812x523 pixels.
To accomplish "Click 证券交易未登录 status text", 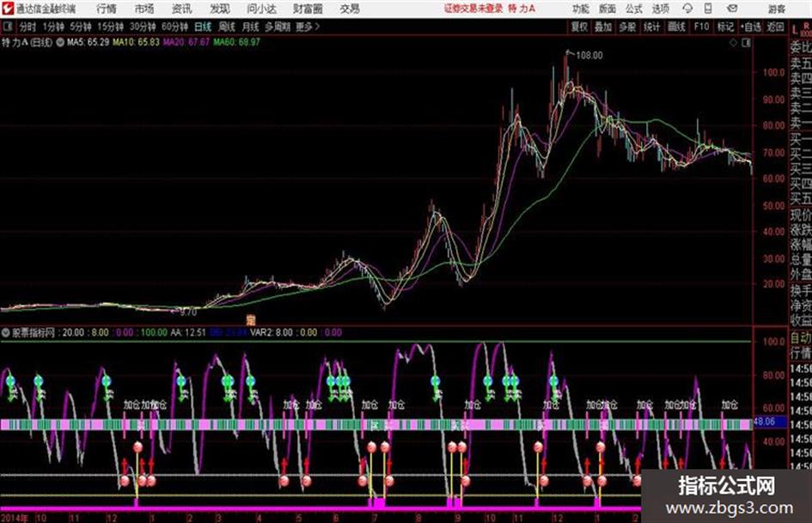I will (473, 9).
